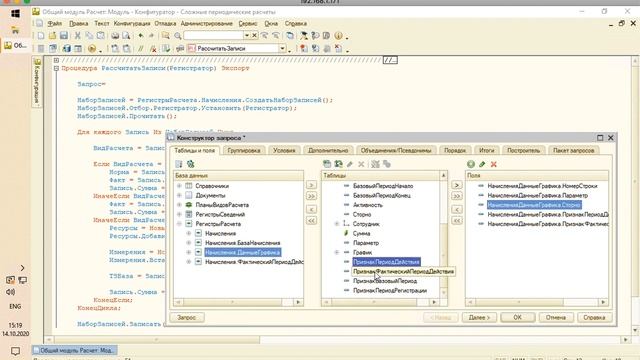This screenshot has height=360, width=640.
Task: Click the OK button in query builder
Action: tap(518, 318)
